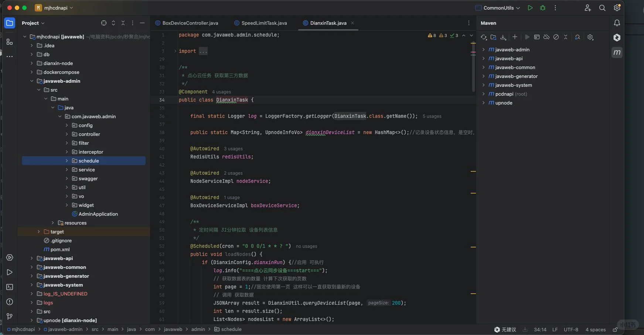This screenshot has height=335, width=644.
Task: Expand the upnode Maven module
Action: pos(483,103)
